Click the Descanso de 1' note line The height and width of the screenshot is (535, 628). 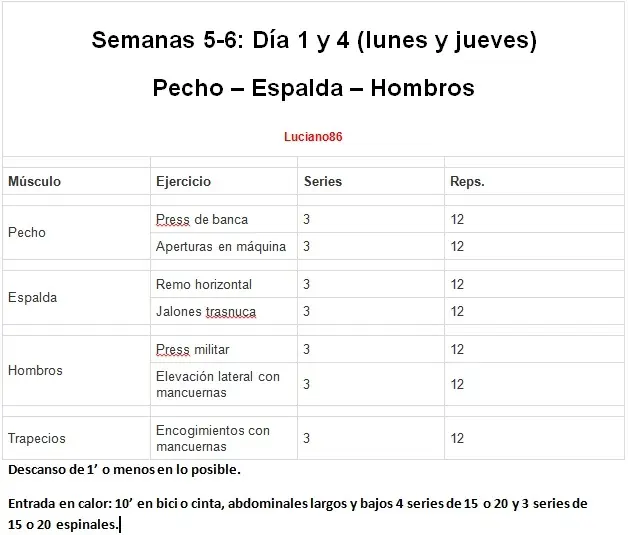tap(124, 469)
